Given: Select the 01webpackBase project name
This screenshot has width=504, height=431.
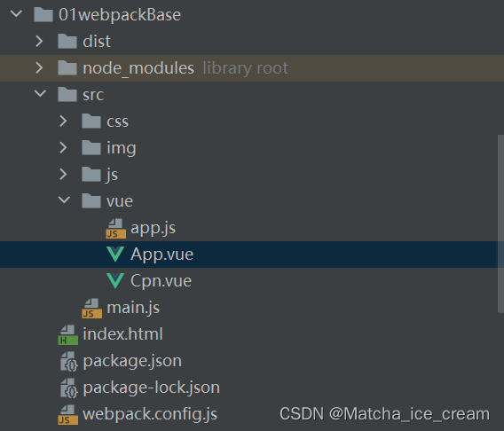Looking at the screenshot, I should click(x=120, y=15).
